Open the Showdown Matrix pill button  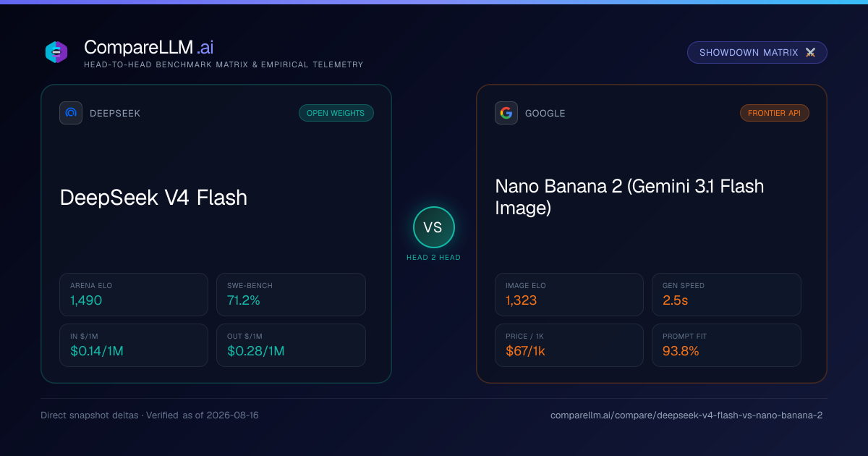pyautogui.click(x=757, y=53)
